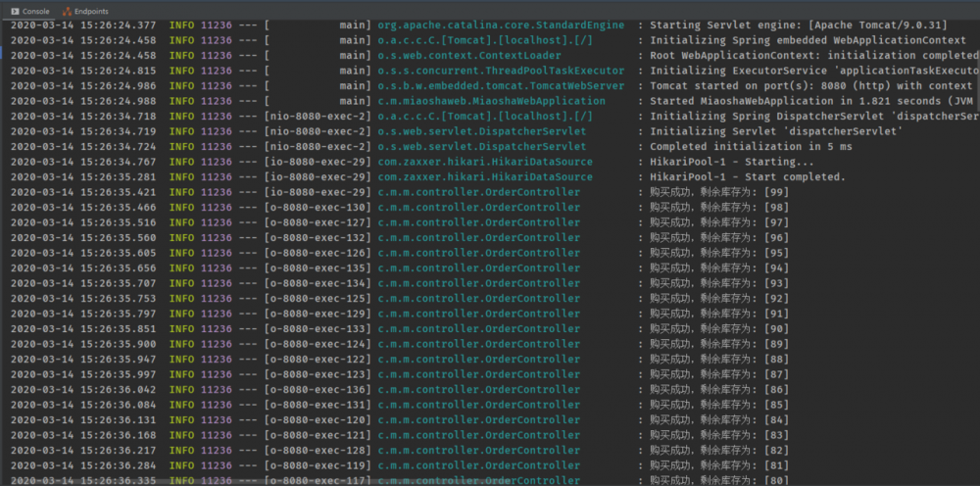Click message 'HikariPool-1 - Start completed.'

[748, 176]
